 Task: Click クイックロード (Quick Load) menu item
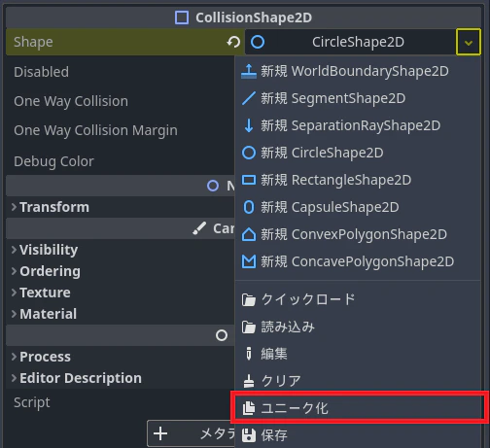coord(358,299)
